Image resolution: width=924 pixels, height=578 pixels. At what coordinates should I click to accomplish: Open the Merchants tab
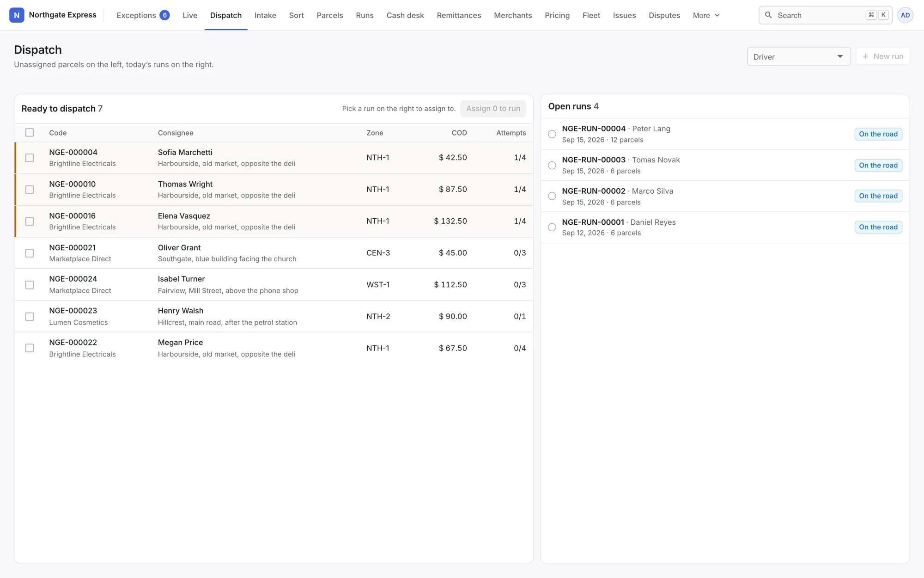(x=513, y=15)
